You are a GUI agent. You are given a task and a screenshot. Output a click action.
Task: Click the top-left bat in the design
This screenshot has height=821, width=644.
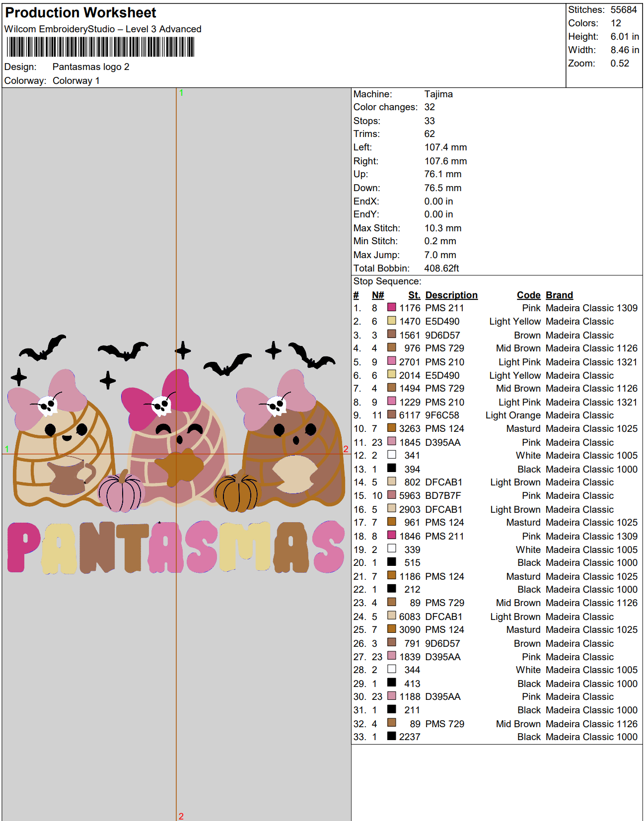43,348
